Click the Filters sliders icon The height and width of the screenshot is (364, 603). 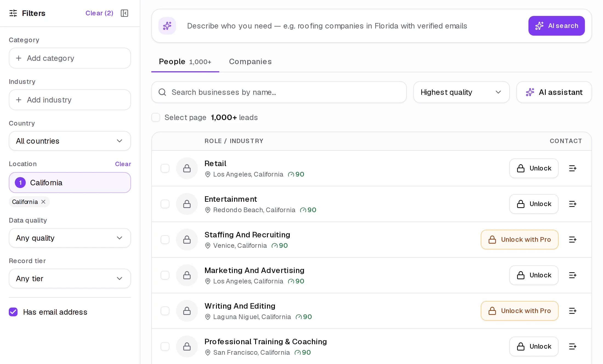click(x=13, y=13)
